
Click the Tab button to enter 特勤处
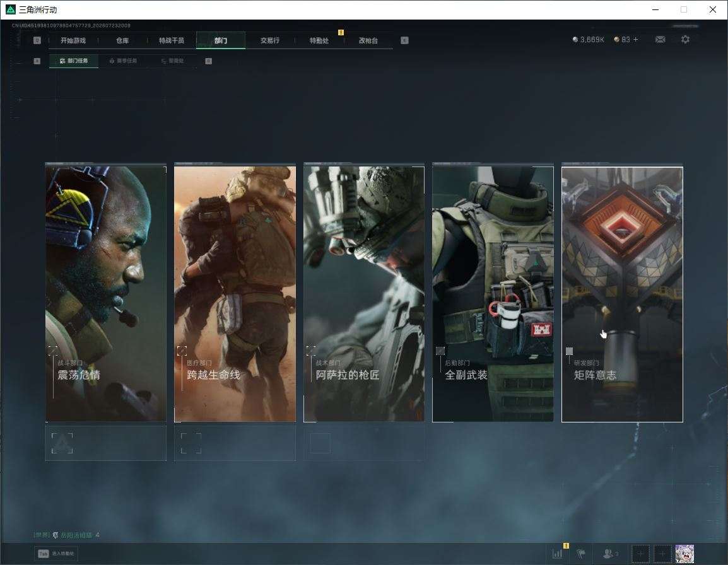[x=56, y=554]
